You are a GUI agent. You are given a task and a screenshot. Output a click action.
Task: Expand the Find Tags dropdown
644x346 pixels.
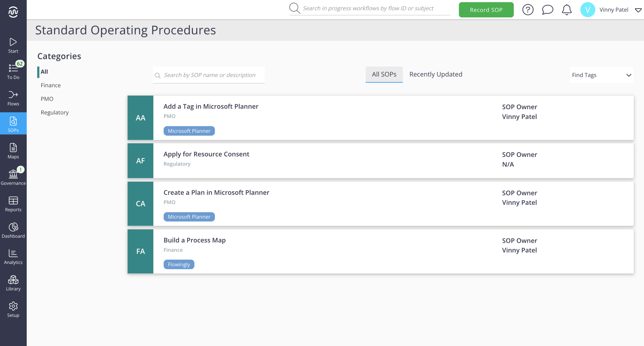click(601, 75)
